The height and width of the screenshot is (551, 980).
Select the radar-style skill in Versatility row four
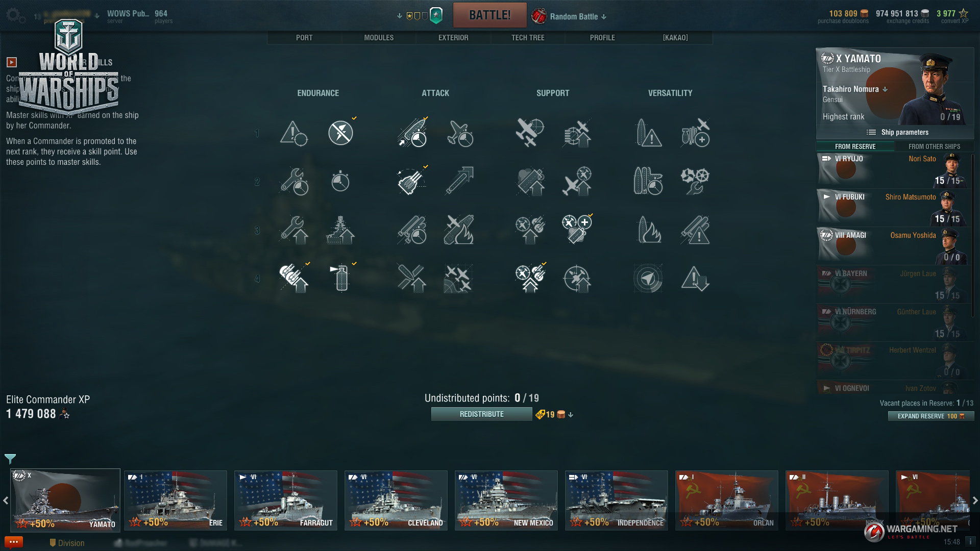[x=648, y=279]
